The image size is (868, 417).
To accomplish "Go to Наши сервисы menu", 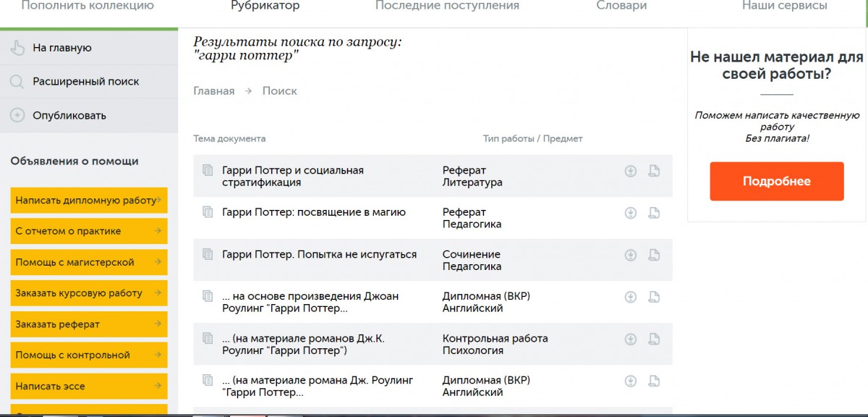I will [x=785, y=6].
